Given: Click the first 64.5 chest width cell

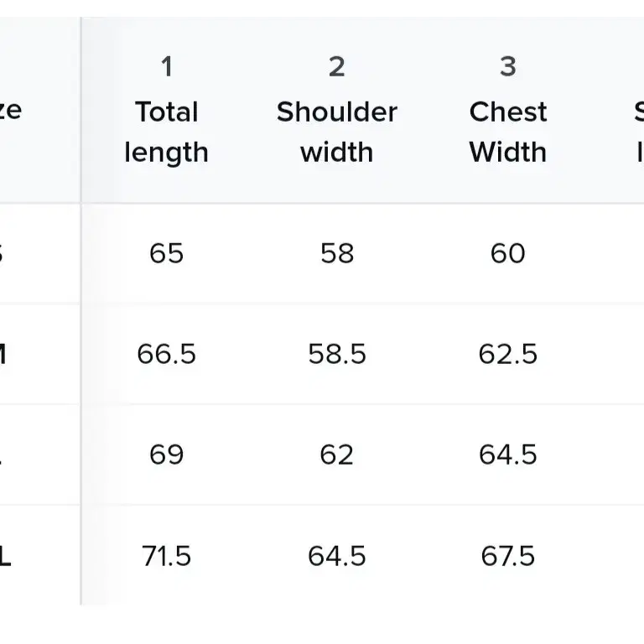Looking at the screenshot, I should [508, 454].
